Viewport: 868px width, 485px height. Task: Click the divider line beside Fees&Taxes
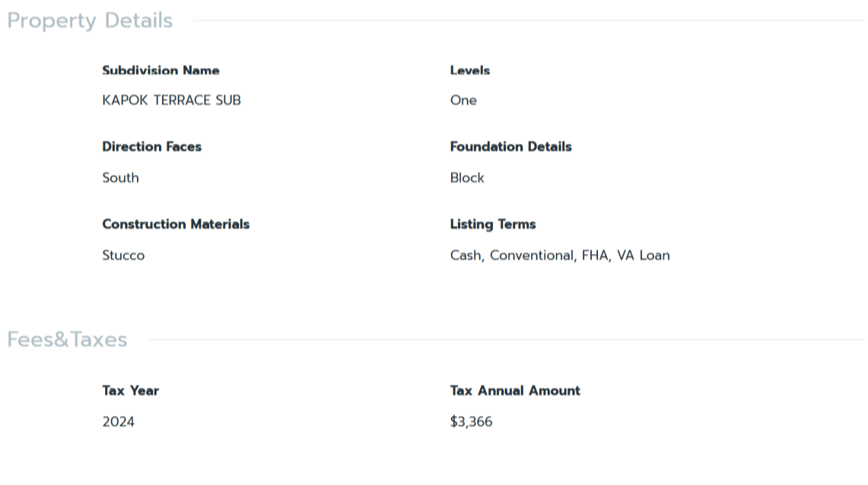pos(502,339)
